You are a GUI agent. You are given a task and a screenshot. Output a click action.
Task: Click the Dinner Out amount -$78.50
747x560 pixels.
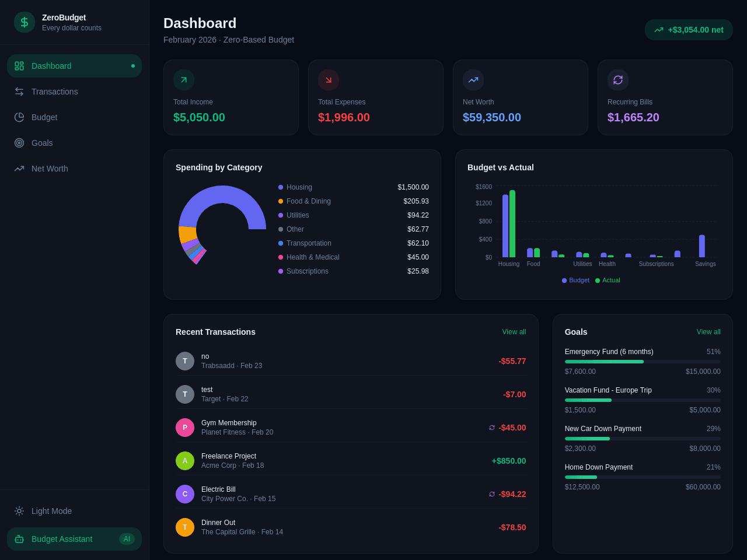(512, 527)
